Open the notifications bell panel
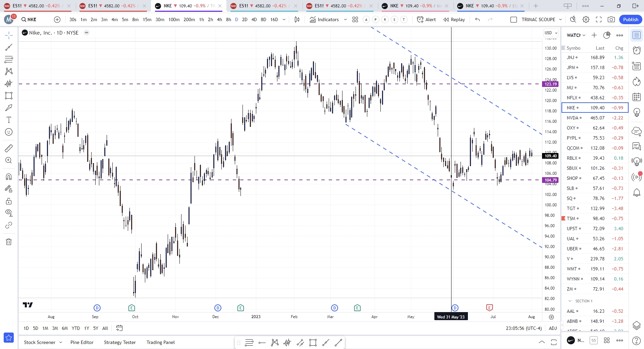The image size is (644, 349). pos(637,193)
